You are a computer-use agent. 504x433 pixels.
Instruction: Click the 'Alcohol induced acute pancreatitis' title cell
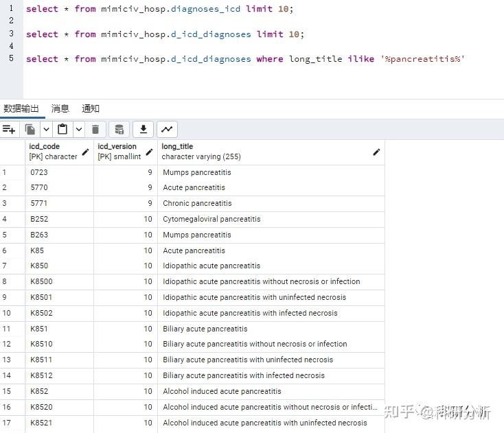pos(271,392)
